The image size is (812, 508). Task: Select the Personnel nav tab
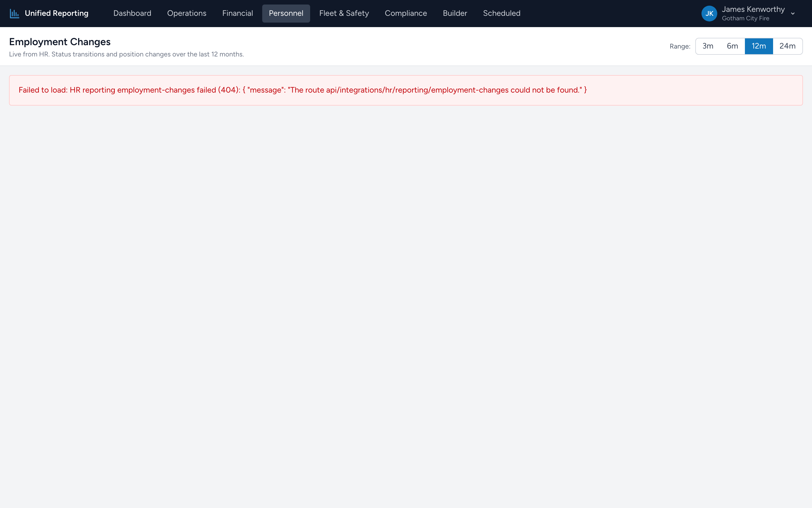click(x=286, y=14)
